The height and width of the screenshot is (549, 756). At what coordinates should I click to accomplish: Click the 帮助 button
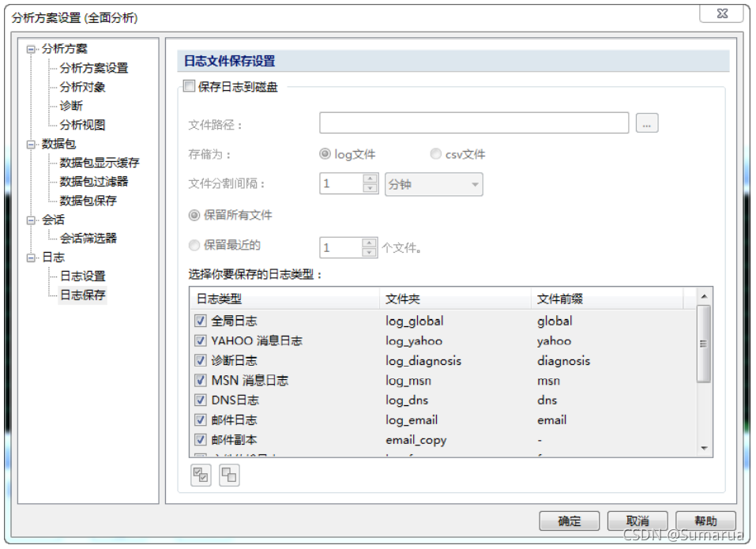pyautogui.click(x=706, y=521)
